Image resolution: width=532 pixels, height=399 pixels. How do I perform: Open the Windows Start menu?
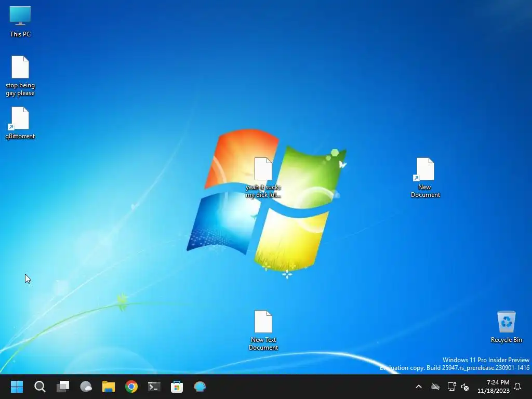point(17,387)
